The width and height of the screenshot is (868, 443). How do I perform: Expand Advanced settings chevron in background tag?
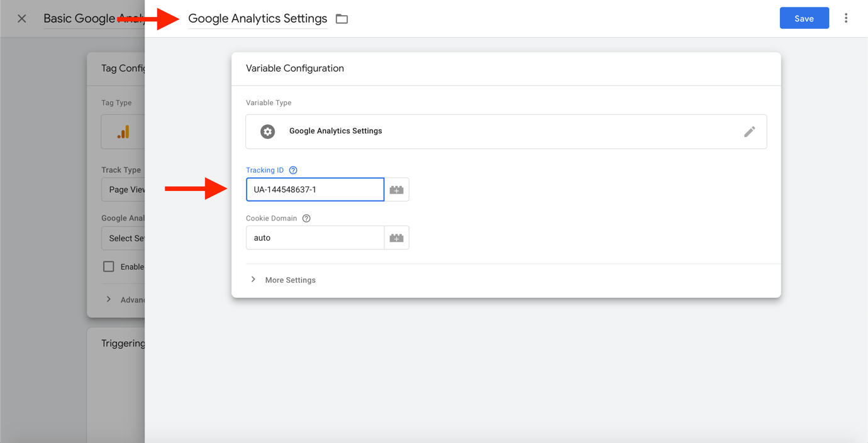[109, 300]
